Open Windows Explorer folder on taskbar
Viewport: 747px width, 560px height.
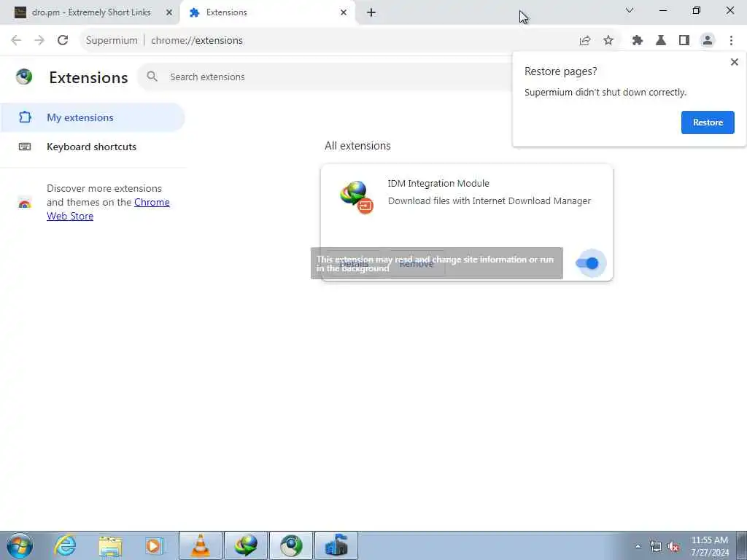click(x=111, y=545)
